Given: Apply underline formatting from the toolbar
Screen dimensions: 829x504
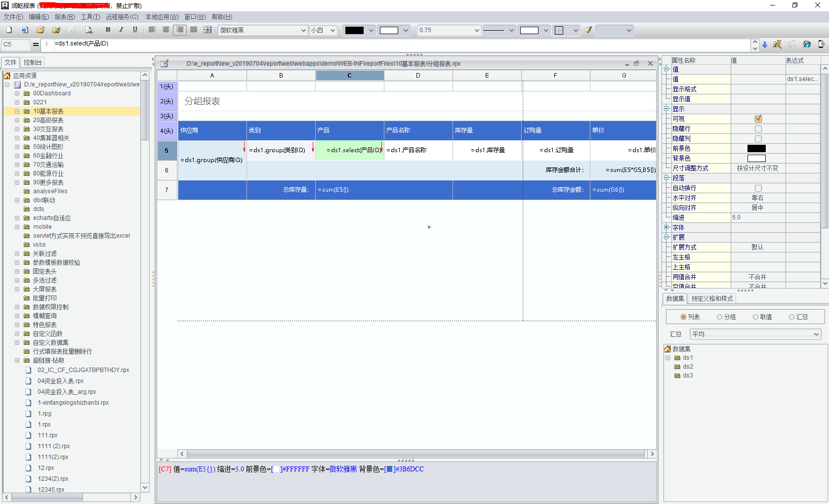Looking at the screenshot, I should click(x=135, y=30).
